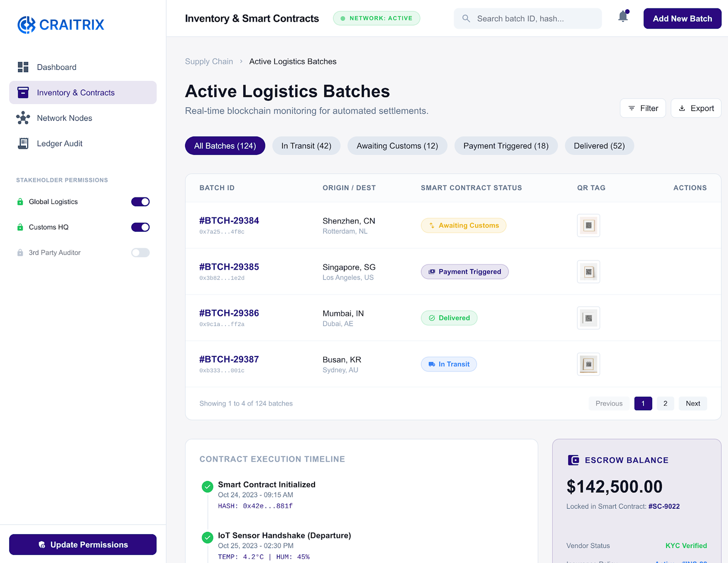Open batch #BTCH-29385 link
The height and width of the screenshot is (563, 728).
click(229, 267)
